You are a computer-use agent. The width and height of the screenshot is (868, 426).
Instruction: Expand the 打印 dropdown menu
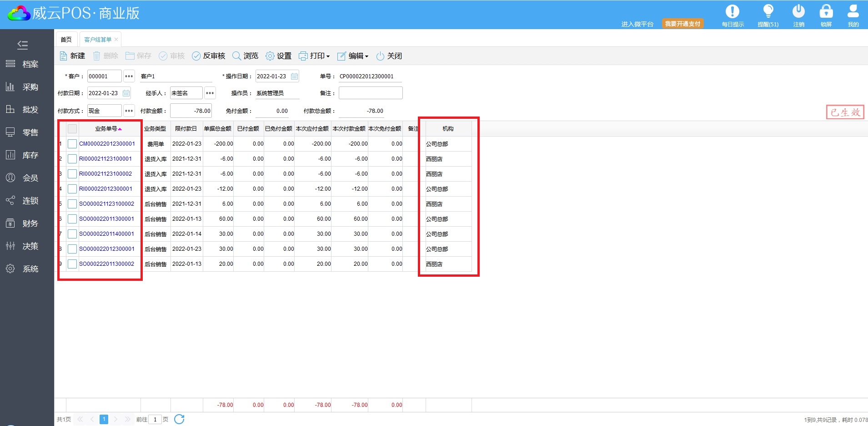314,56
